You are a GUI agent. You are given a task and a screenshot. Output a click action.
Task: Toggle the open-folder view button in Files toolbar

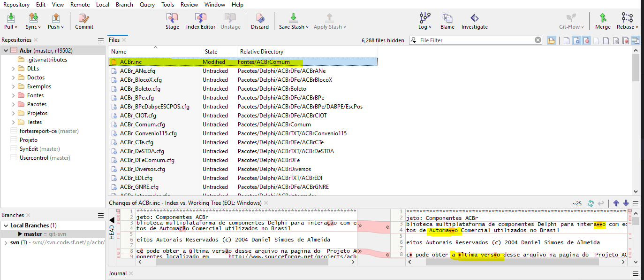tap(552, 40)
